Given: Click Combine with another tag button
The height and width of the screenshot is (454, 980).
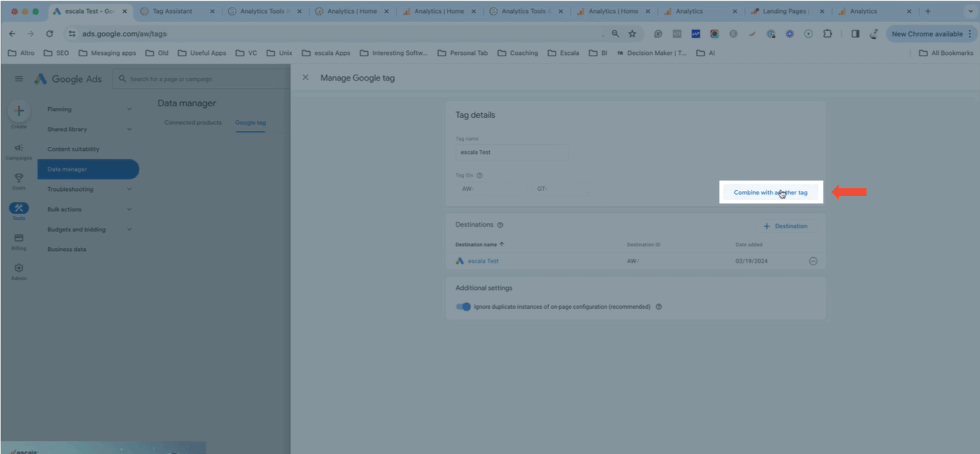Looking at the screenshot, I should click(770, 192).
